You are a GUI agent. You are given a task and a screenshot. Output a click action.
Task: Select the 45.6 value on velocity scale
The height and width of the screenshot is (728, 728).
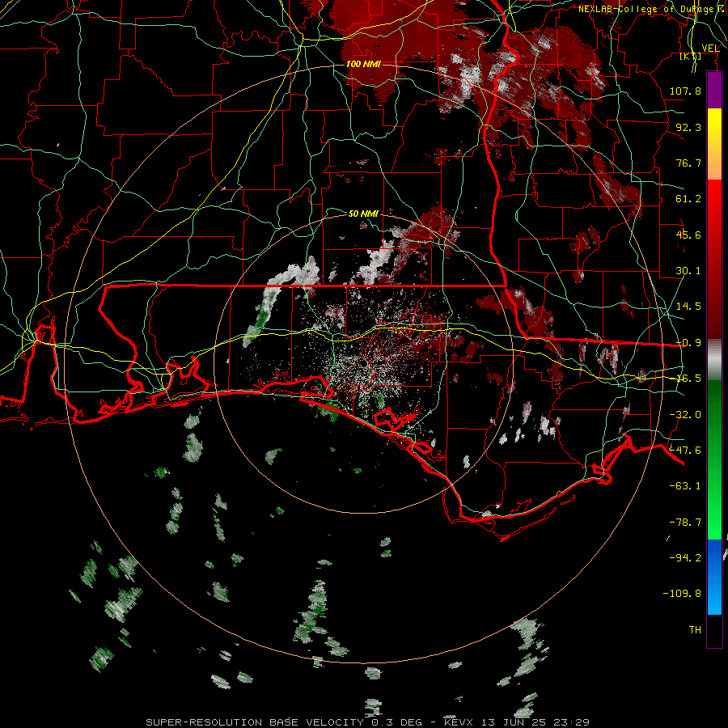click(688, 235)
